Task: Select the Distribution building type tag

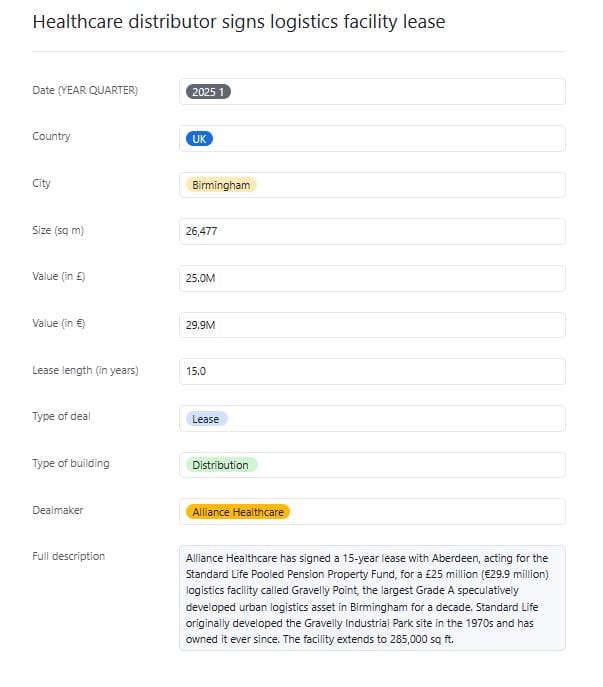Action: pyautogui.click(x=221, y=465)
